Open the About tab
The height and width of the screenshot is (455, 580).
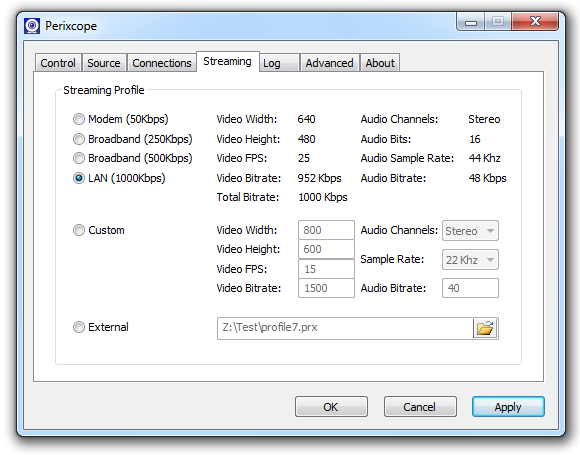(x=380, y=63)
